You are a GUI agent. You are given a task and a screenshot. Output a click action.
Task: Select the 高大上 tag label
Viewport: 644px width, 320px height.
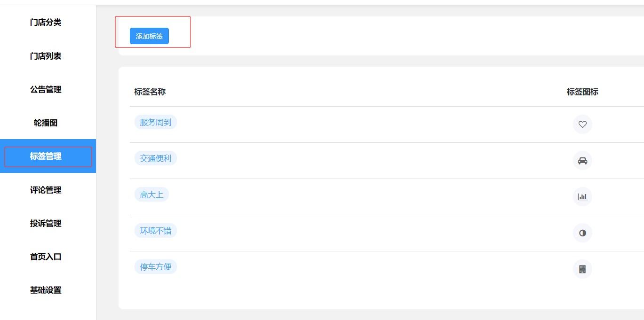point(151,195)
